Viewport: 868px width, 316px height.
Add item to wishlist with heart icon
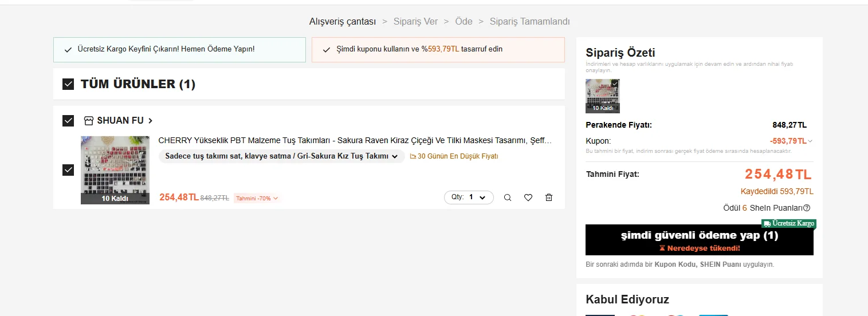coord(528,197)
